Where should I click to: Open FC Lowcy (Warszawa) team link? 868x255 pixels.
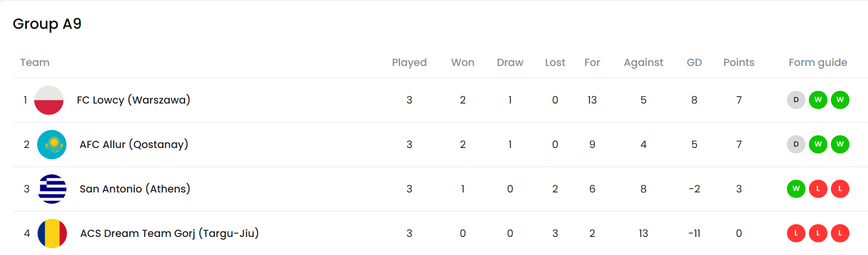133,100
